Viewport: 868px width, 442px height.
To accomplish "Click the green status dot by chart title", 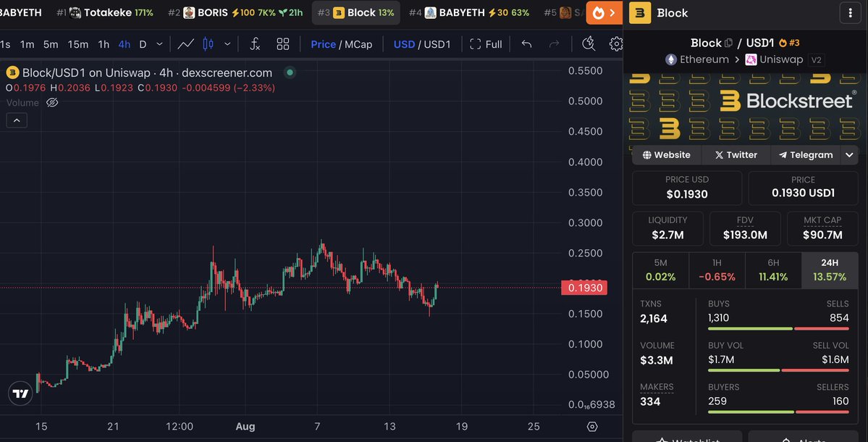I will (290, 72).
